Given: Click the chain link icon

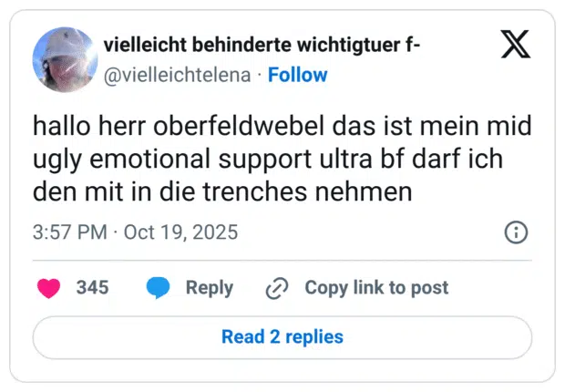Looking at the screenshot, I should (276, 288).
